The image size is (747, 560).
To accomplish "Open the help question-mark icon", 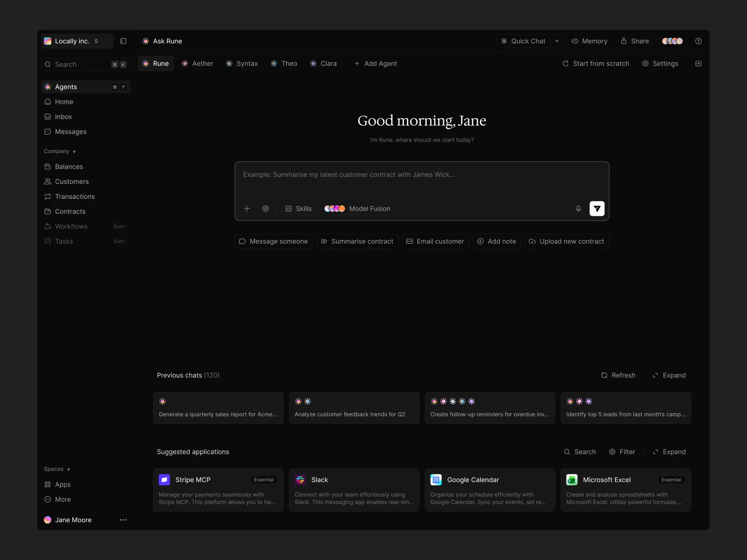I will [x=698, y=41].
